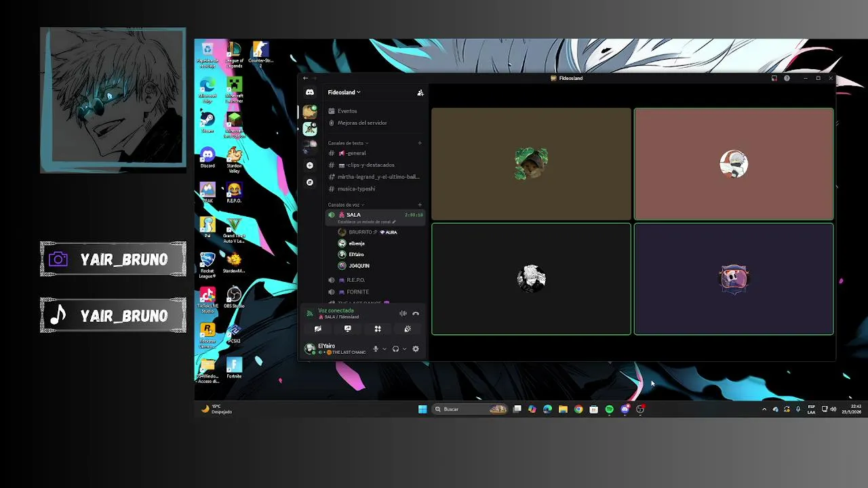This screenshot has height=488, width=868.
Task: Open Discord help question mark icon
Action: click(x=787, y=78)
